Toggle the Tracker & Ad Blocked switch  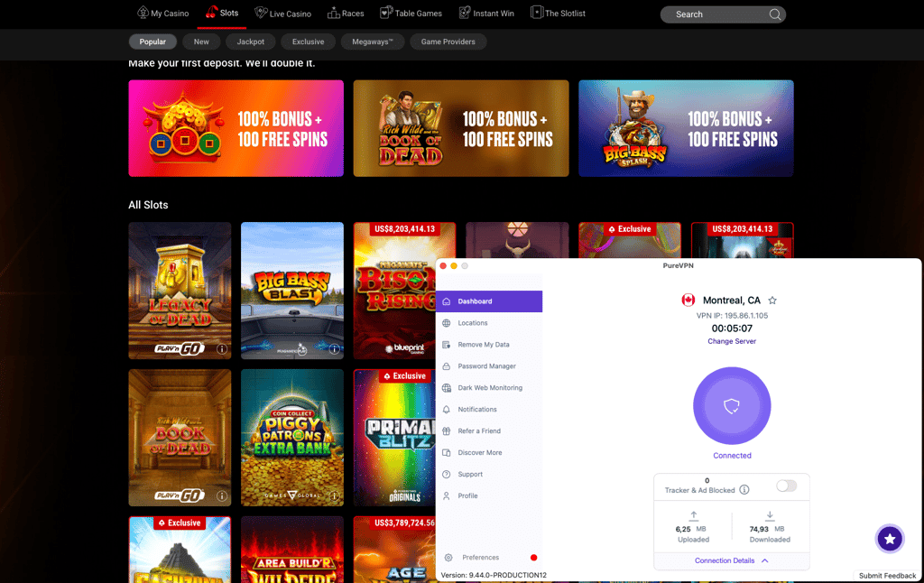point(786,486)
